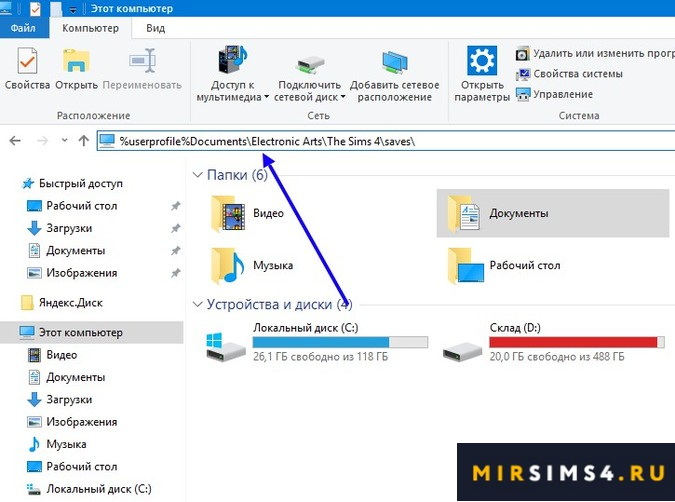Select Этот компьютер in navigation pane
The height and width of the screenshot is (502, 675).
click(x=91, y=332)
